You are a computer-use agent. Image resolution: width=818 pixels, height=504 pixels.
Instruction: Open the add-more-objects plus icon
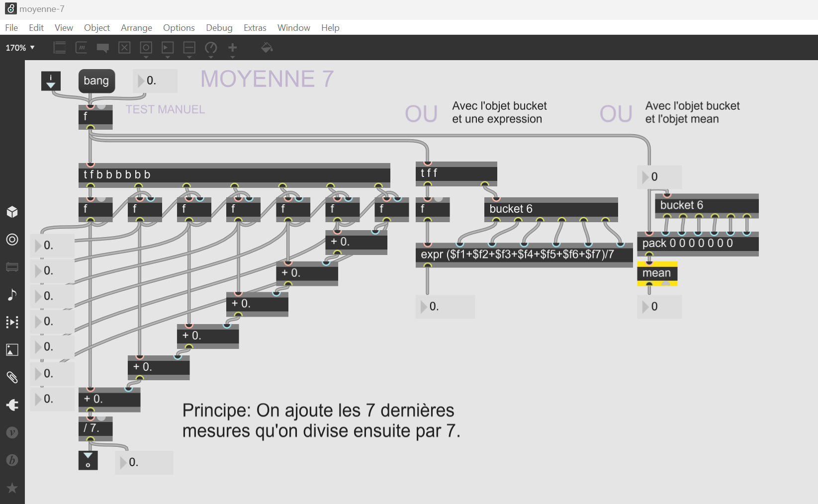coord(233,48)
